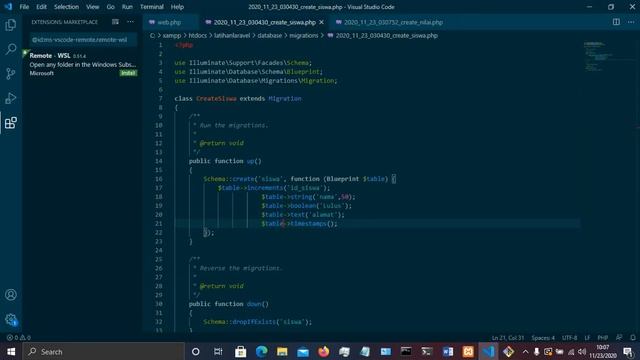Viewport: 640px width, 360px height.
Task: Open the View menu
Action: tap(92, 7)
